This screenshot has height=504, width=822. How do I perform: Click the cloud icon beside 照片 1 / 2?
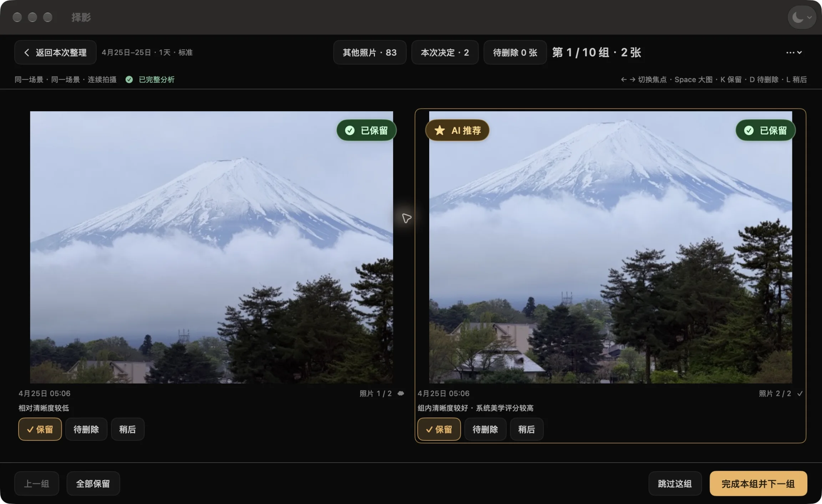point(401,393)
